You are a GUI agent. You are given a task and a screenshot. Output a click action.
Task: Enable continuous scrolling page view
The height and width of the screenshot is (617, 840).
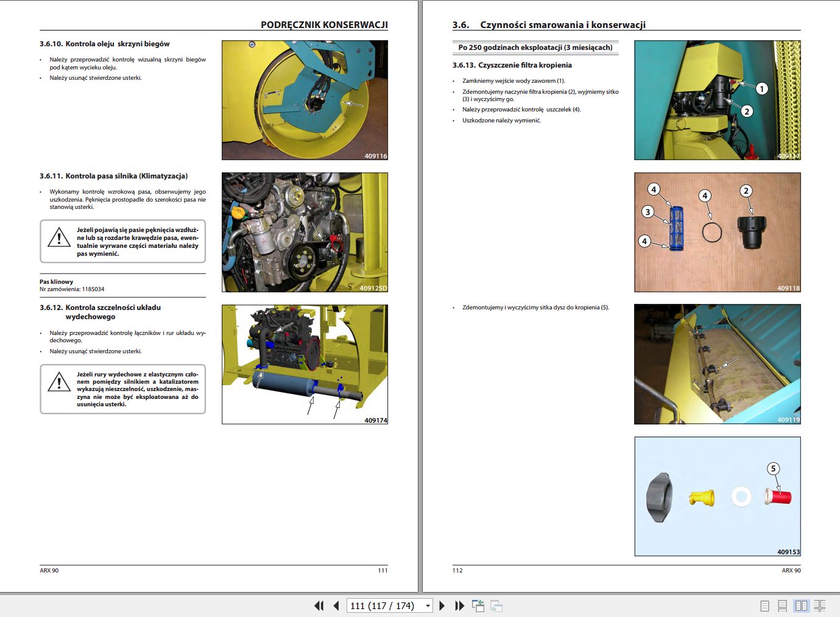(782, 605)
